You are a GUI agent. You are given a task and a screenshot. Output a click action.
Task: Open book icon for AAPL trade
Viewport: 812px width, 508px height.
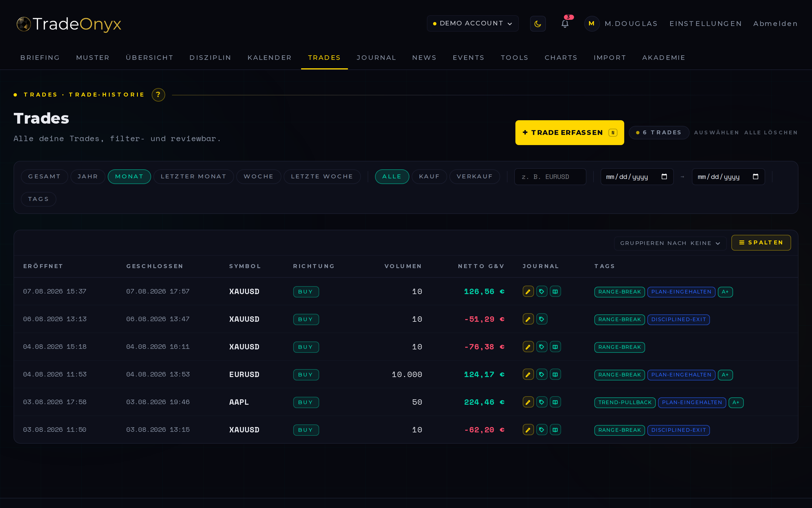[555, 402]
